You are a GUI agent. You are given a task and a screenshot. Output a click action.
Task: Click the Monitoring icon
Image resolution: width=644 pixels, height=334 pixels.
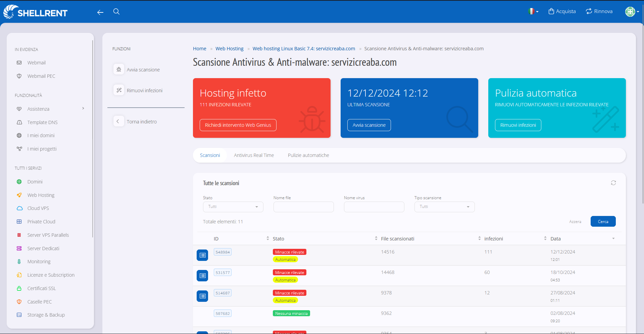point(19,262)
